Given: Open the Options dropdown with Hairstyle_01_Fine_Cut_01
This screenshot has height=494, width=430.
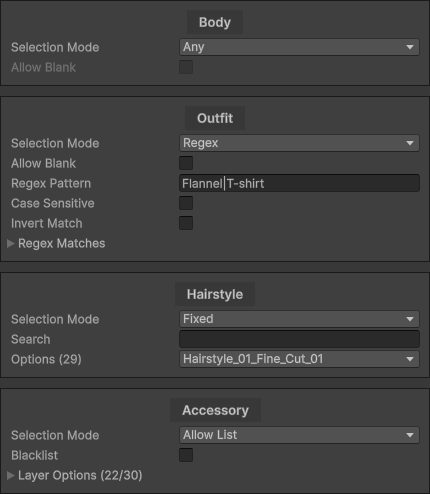Looking at the screenshot, I should coord(299,359).
